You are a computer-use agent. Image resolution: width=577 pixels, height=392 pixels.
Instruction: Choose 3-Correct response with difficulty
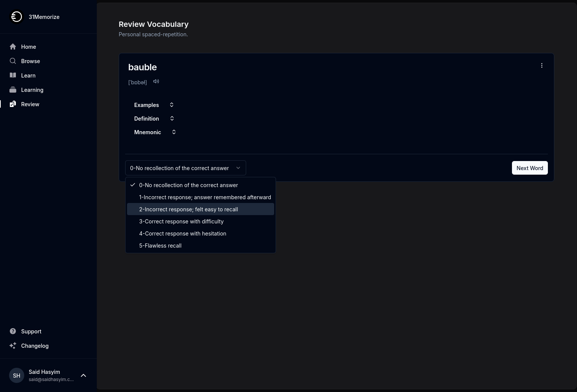pyautogui.click(x=181, y=222)
